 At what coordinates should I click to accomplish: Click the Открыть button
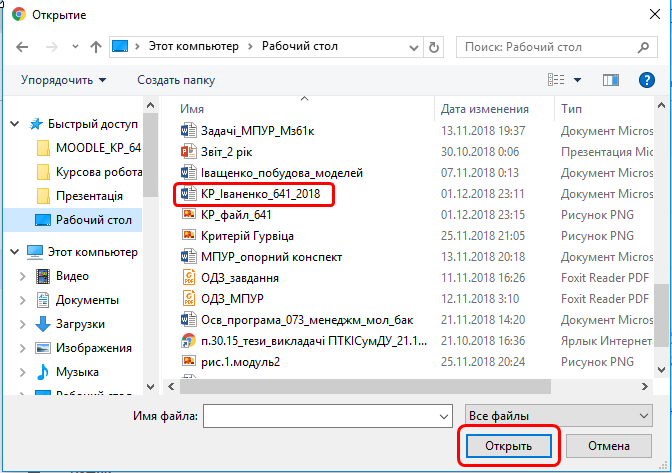[508, 446]
